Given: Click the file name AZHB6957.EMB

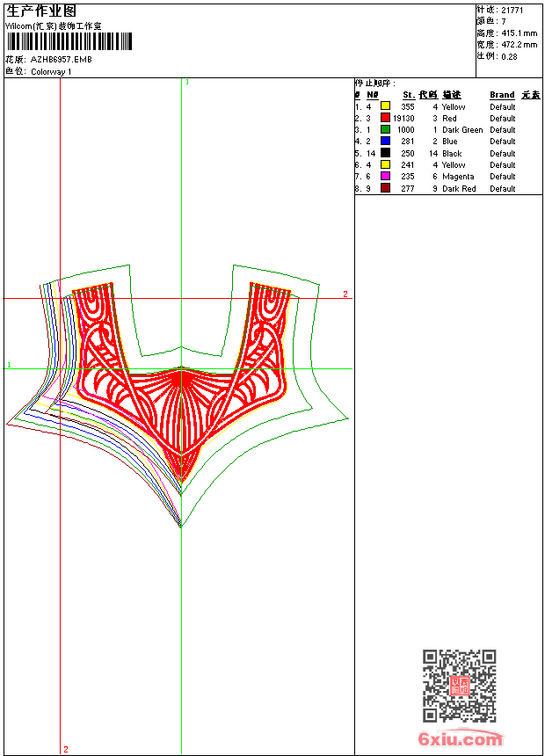Looking at the screenshot, I should click(x=61, y=60).
